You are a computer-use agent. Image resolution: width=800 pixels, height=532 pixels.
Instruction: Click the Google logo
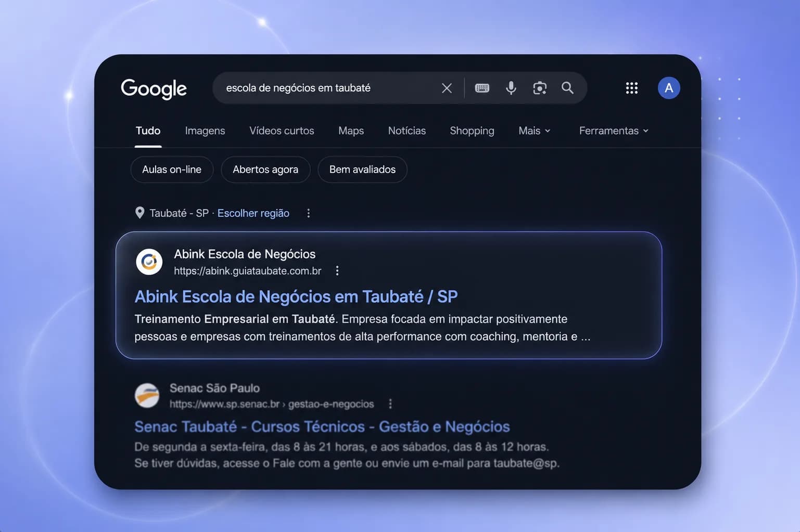coord(154,88)
